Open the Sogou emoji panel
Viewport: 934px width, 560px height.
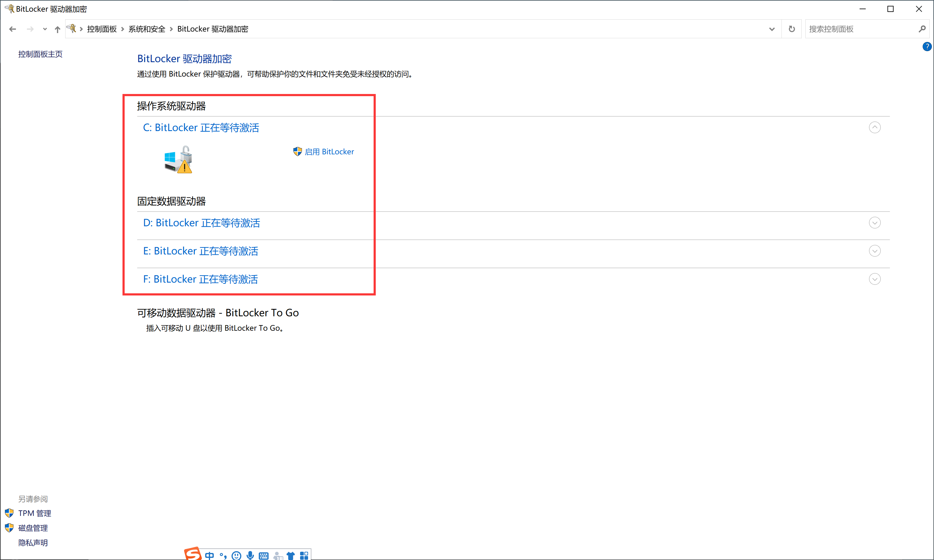[x=236, y=555]
